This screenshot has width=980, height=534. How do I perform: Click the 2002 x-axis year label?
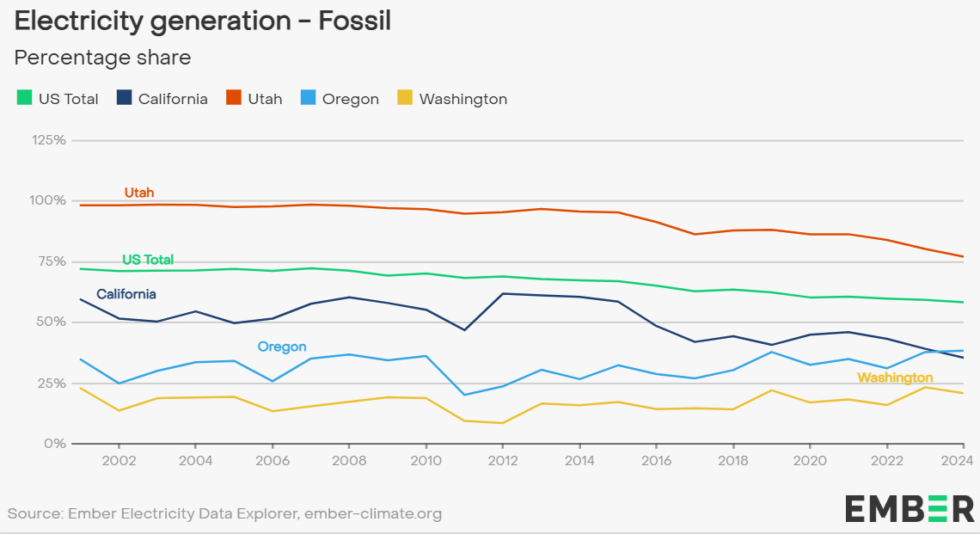coord(118,461)
